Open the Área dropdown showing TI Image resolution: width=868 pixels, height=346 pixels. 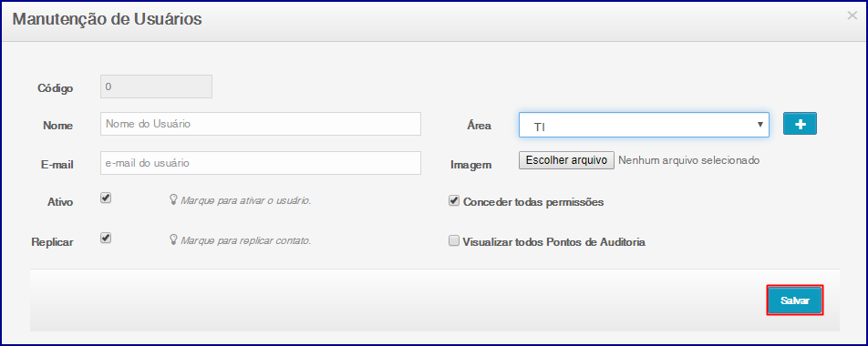point(644,125)
